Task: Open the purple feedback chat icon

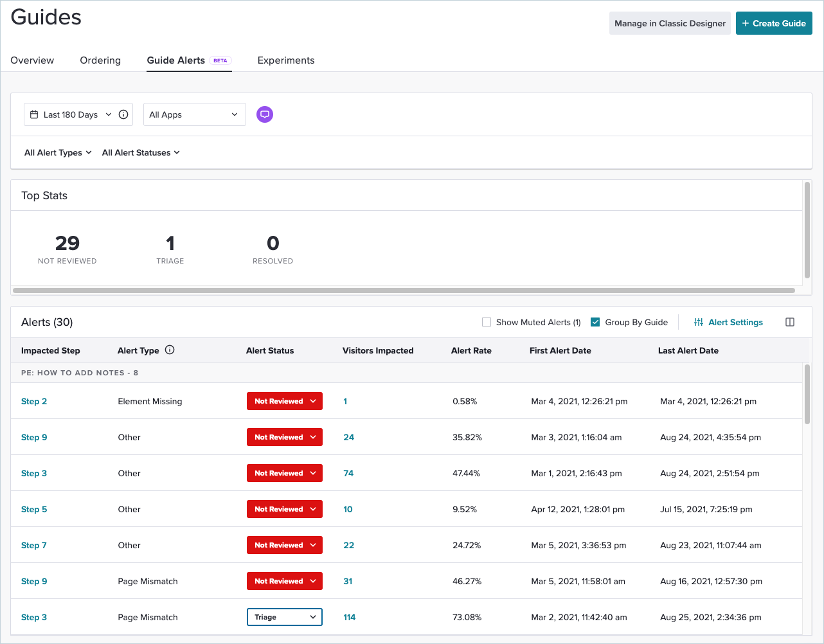Action: click(x=265, y=114)
